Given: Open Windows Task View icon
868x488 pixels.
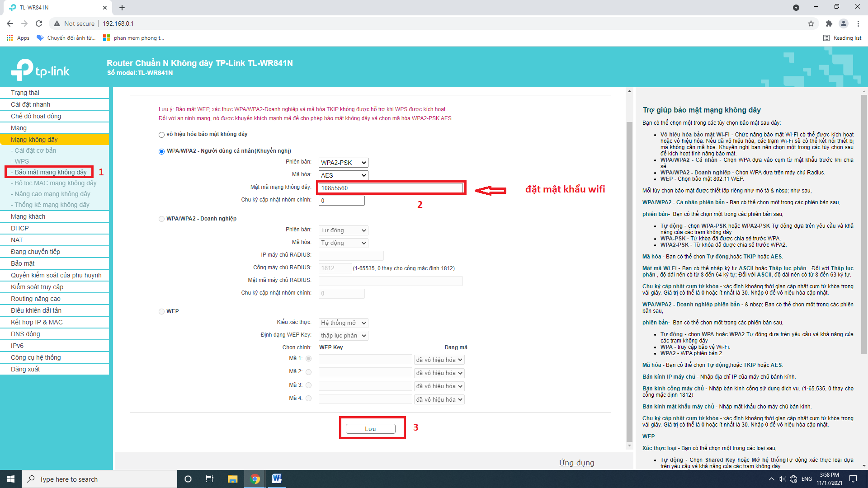Looking at the screenshot, I should (x=209, y=479).
